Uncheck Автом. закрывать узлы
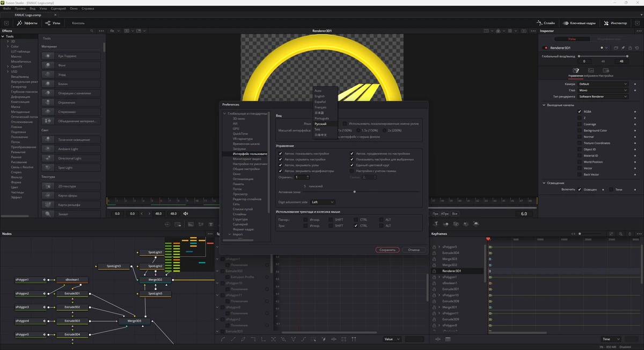The height and width of the screenshot is (350, 644). (280, 165)
